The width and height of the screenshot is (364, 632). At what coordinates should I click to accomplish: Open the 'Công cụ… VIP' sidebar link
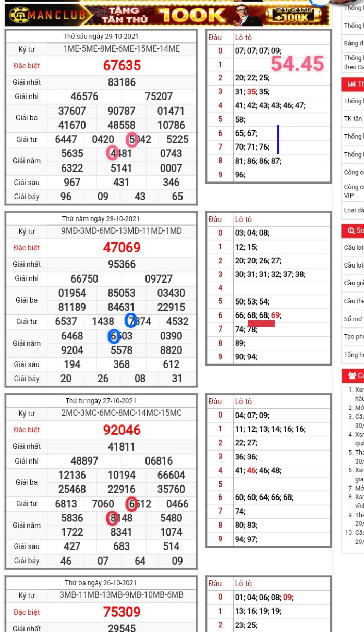tap(354, 190)
